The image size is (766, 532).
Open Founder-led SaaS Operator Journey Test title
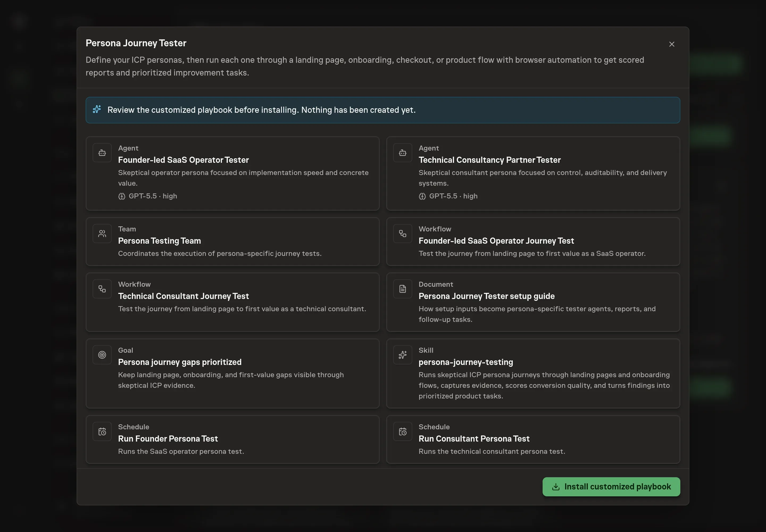[496, 241]
